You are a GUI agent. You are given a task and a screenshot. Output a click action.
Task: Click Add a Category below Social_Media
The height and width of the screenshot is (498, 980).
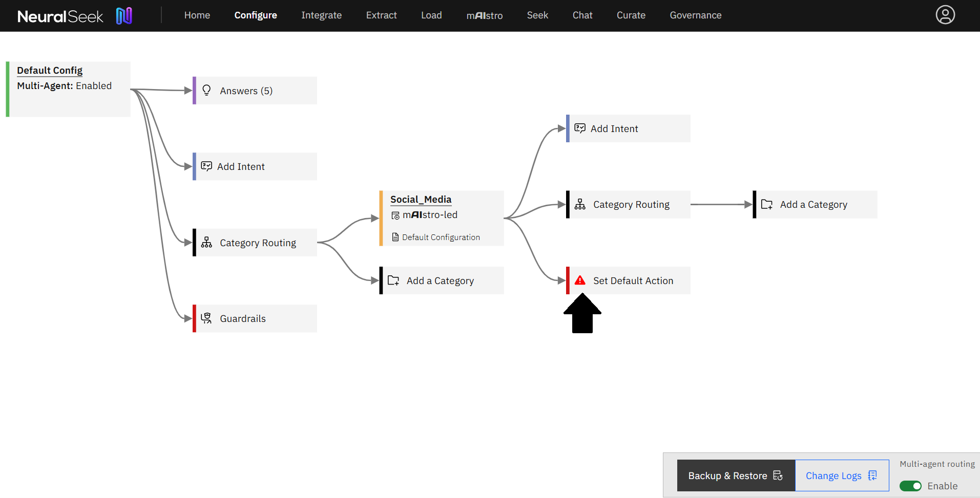[x=440, y=280]
